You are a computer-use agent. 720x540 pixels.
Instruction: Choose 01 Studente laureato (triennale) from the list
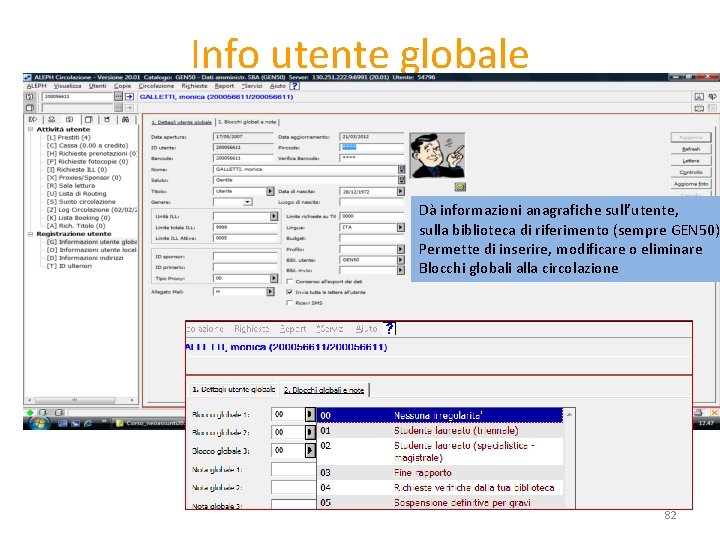tap(440, 431)
